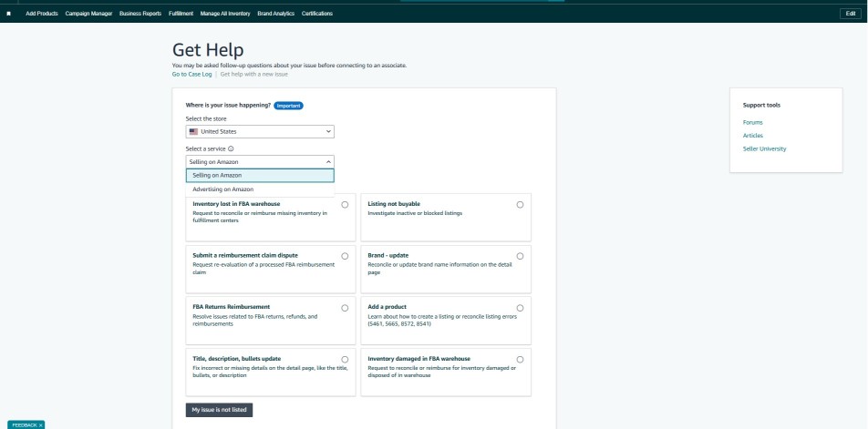Select the Add a product radio button
This screenshot has height=429, width=868.
(x=520, y=308)
